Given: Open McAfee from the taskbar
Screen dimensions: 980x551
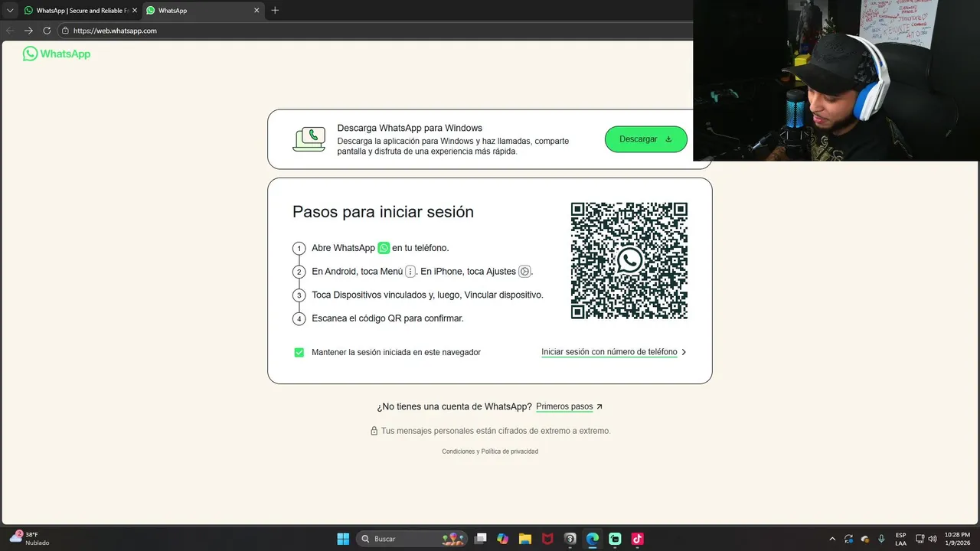Looking at the screenshot, I should [x=547, y=539].
